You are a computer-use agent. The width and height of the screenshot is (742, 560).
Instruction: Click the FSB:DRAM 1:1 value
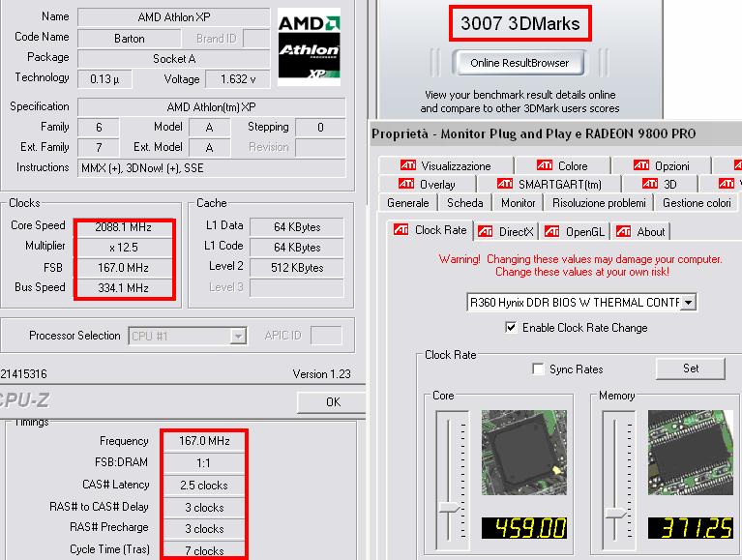click(x=204, y=463)
